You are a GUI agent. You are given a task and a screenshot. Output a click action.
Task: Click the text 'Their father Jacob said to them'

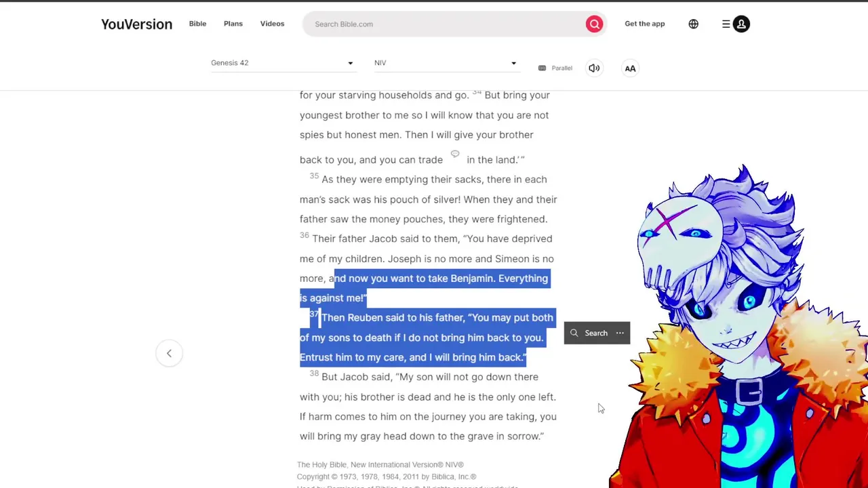[385, 239]
